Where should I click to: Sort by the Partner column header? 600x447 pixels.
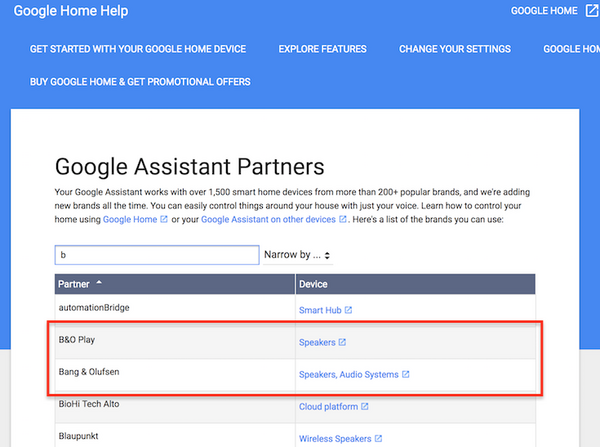[x=80, y=284]
